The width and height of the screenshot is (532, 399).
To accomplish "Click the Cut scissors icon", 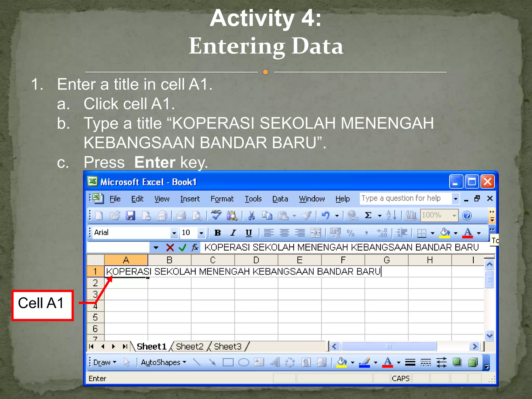I will click(251, 216).
